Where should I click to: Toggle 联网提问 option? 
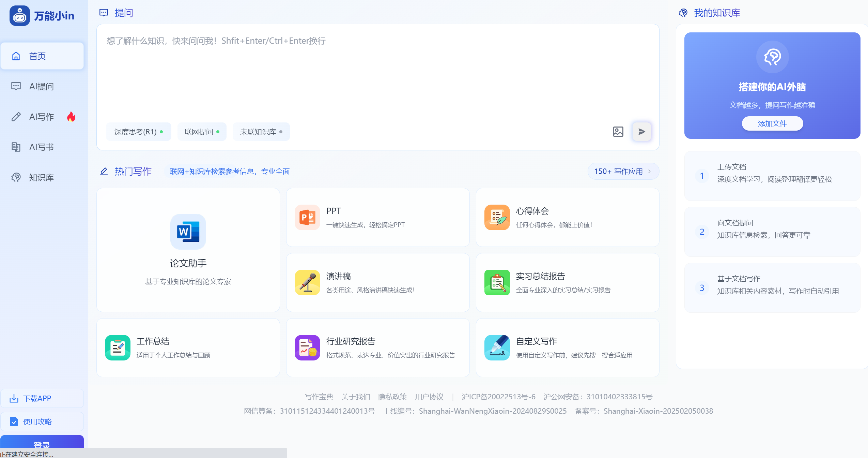pyautogui.click(x=202, y=132)
